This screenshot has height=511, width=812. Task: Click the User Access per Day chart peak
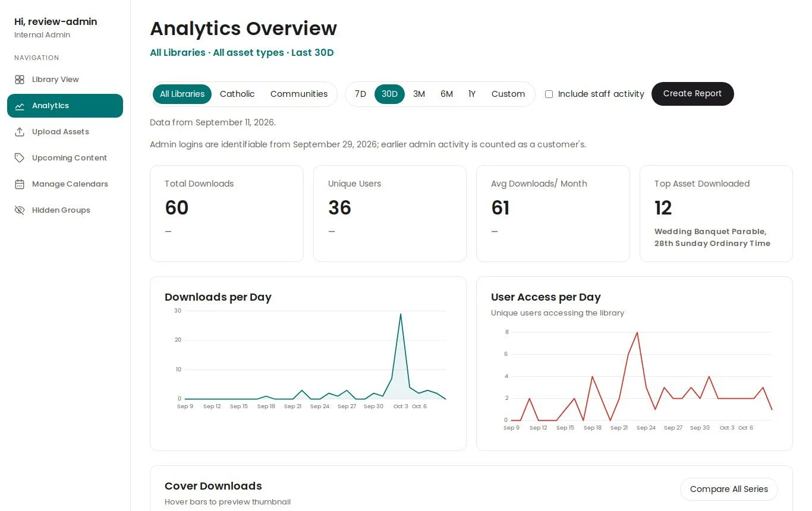(637, 332)
